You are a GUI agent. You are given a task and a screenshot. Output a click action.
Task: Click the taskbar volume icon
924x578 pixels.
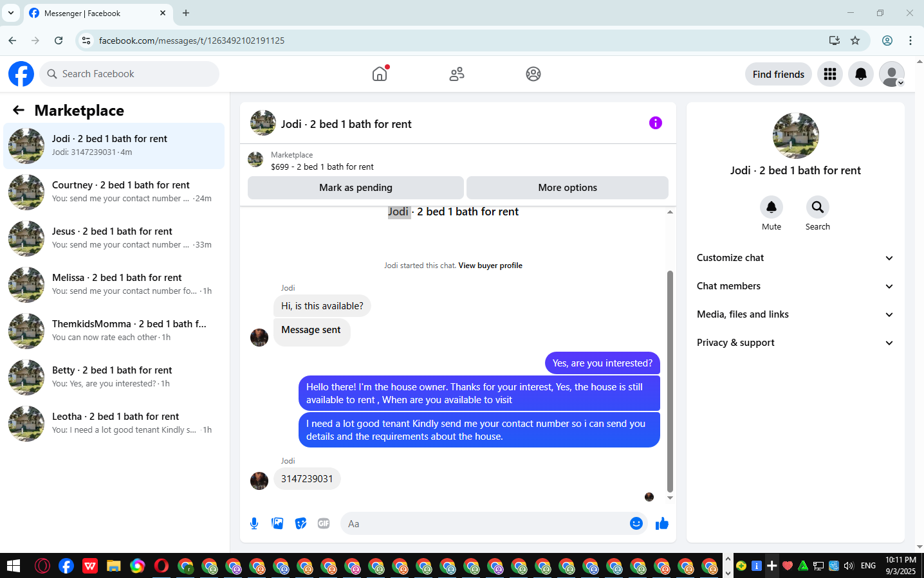point(849,566)
